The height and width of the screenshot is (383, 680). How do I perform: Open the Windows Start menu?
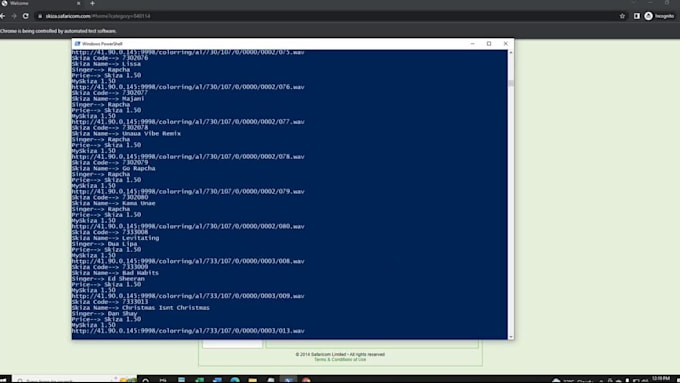(3, 380)
